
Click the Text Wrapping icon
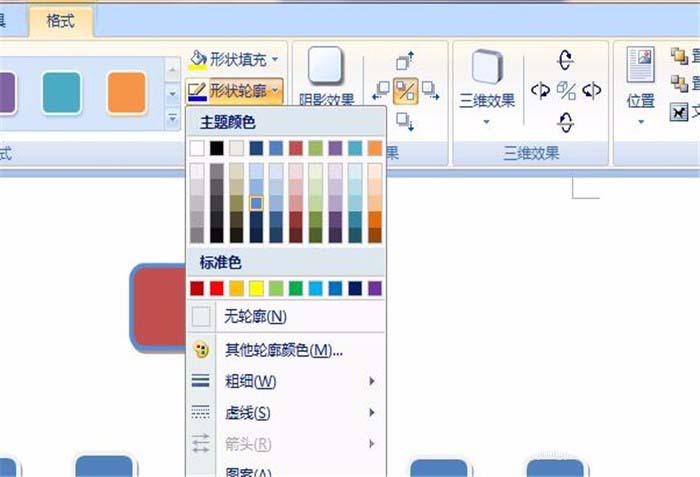pyautogui.click(x=679, y=112)
